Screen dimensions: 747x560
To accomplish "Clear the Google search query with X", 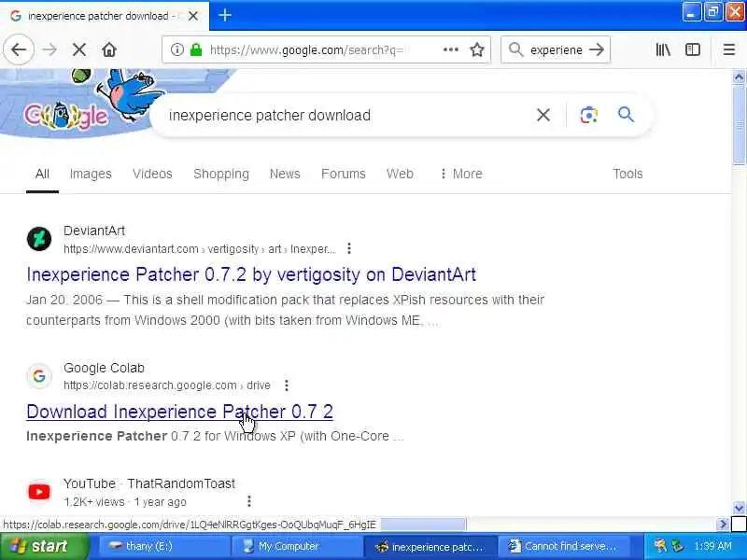I will [543, 115].
